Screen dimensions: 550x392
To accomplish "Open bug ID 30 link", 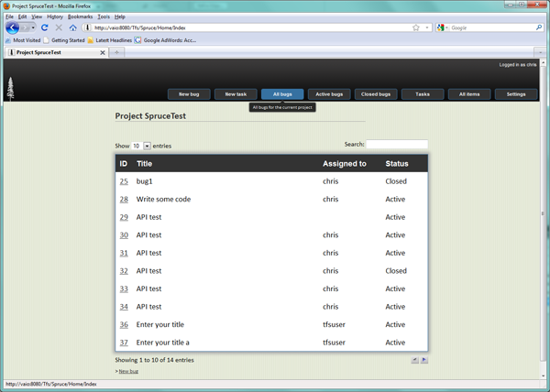I will (124, 235).
